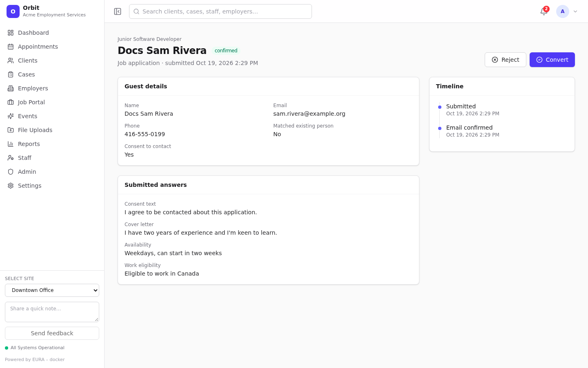Click the Eligible to work in Canada answer

(x=162, y=274)
